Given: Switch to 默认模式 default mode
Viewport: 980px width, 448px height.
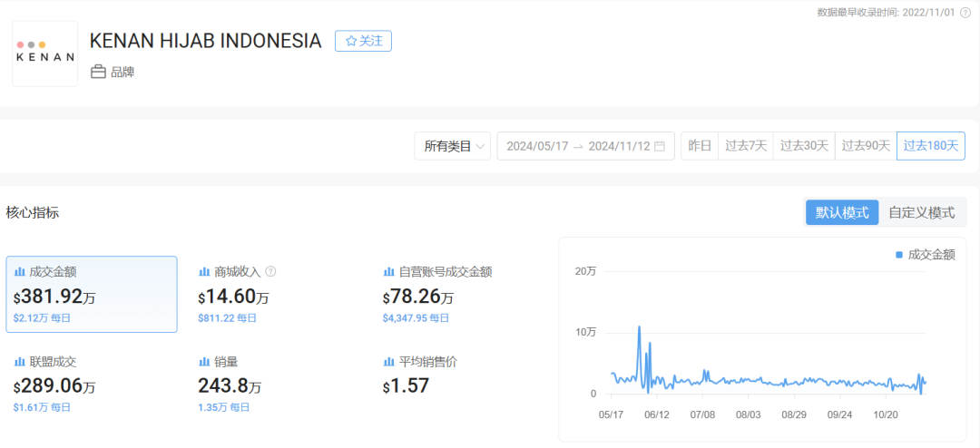Looking at the screenshot, I should [841, 212].
